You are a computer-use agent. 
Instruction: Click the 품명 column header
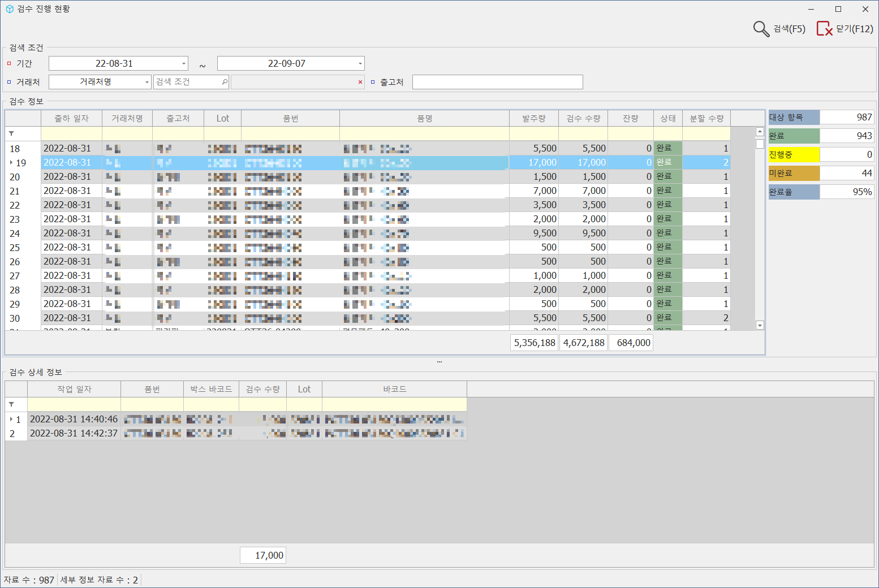pyautogui.click(x=424, y=118)
